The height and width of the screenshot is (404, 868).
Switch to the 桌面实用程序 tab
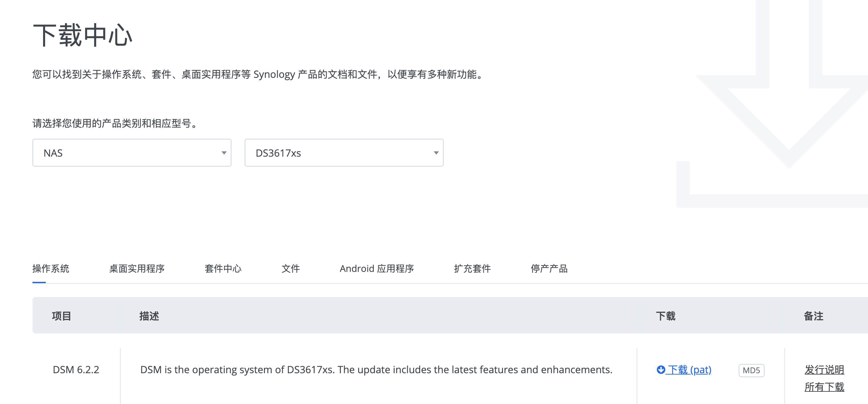[x=137, y=268]
